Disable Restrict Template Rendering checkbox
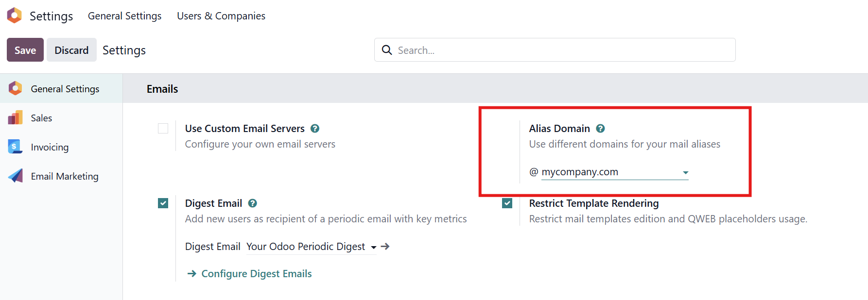This screenshot has width=868, height=300. [x=507, y=203]
